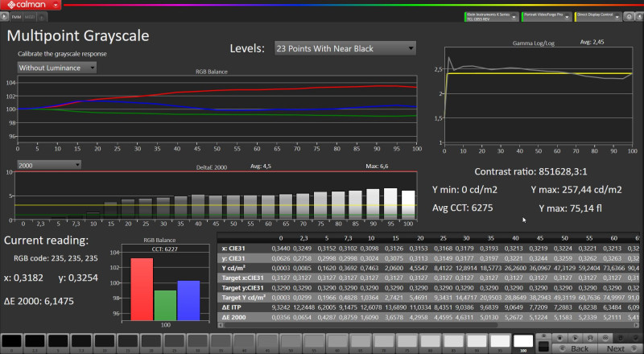Click the RGB Balance line chart
Viewport: 644px width, 354px height.
click(x=217, y=110)
